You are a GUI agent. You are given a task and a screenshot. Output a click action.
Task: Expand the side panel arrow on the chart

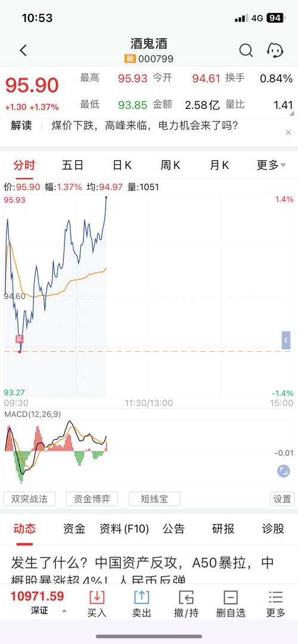[286, 340]
